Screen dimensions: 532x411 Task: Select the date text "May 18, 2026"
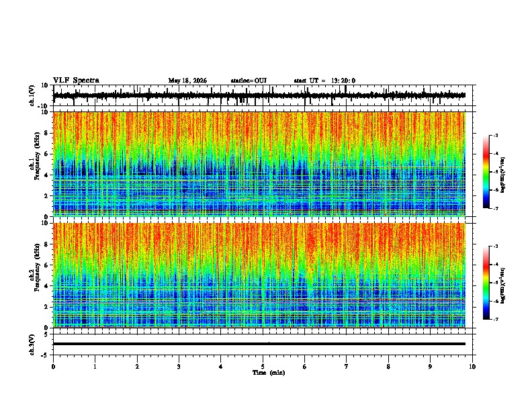(x=187, y=81)
